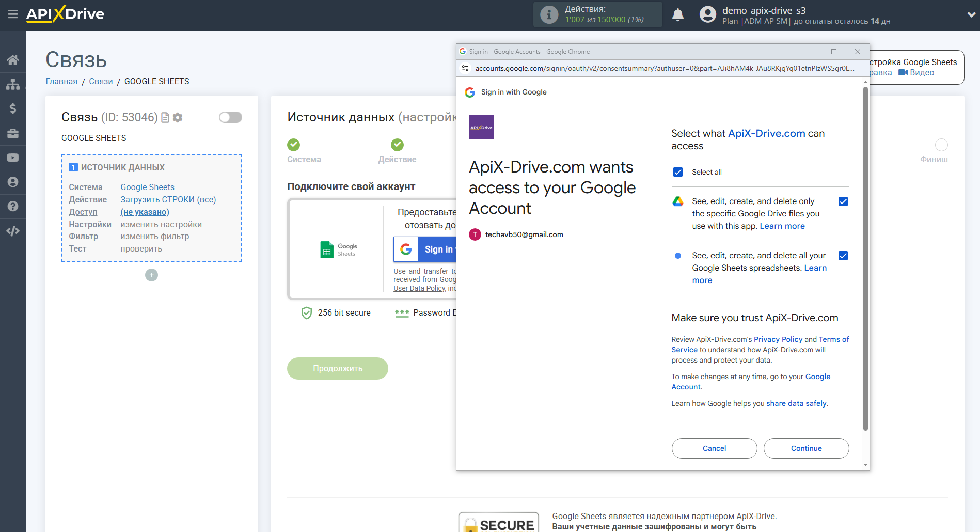Image resolution: width=980 pixels, height=532 pixels.
Task: Go to the Главная breadcrumb link
Action: click(61, 81)
